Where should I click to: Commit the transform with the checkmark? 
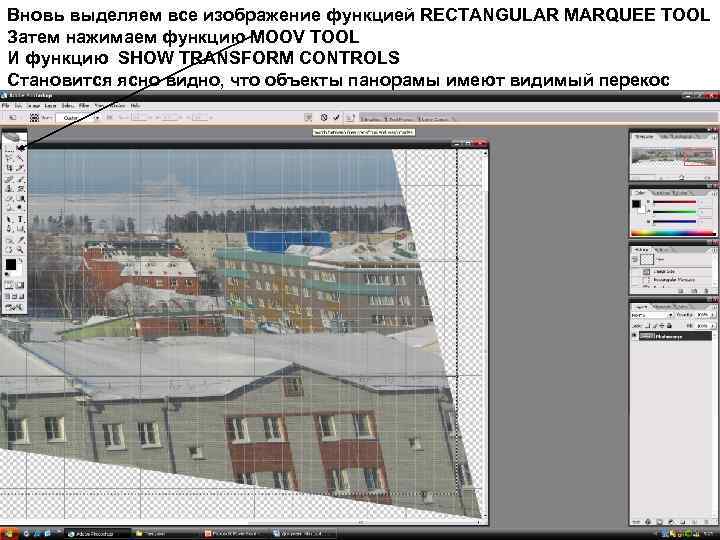336,118
